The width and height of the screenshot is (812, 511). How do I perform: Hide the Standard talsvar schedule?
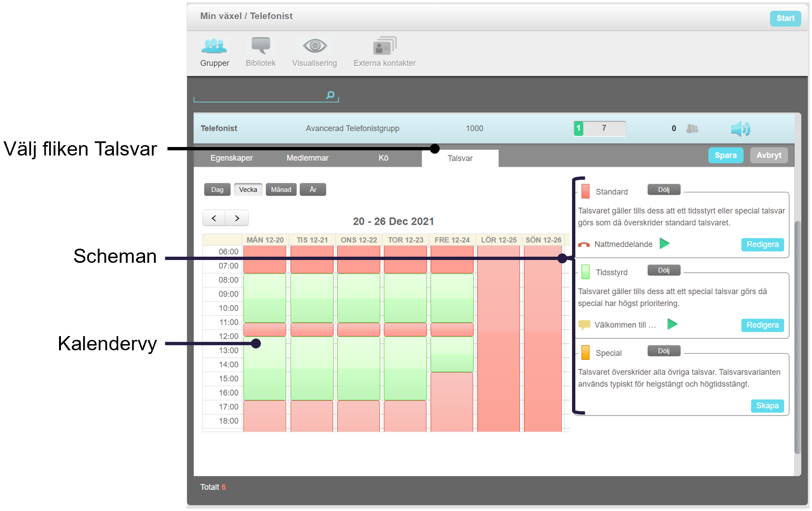point(664,190)
